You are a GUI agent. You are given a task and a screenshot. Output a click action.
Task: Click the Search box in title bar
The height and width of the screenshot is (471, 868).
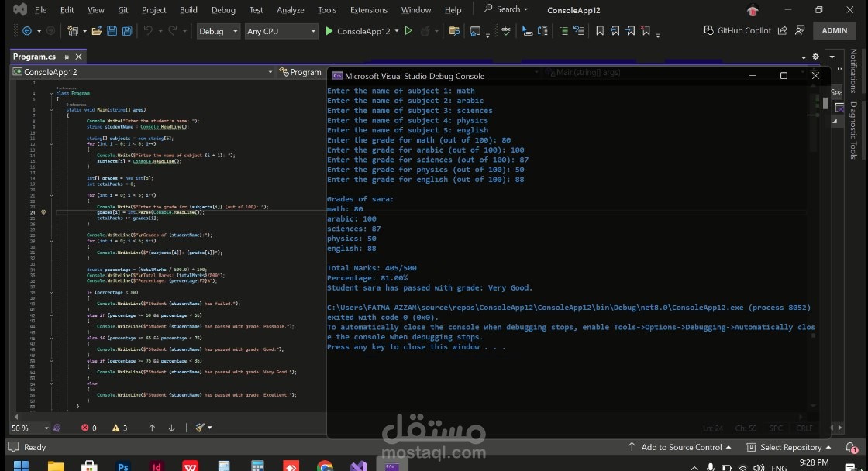pos(505,9)
